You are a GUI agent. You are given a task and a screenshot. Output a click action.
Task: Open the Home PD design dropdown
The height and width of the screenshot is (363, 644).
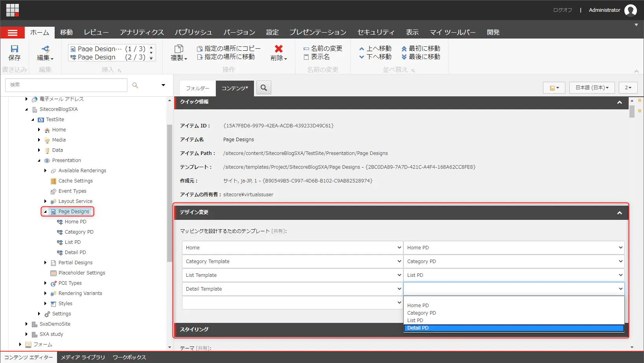tap(514, 248)
